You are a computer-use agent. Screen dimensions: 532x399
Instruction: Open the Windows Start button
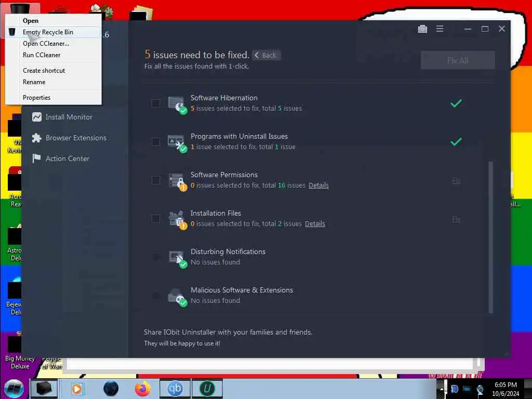pos(14,388)
